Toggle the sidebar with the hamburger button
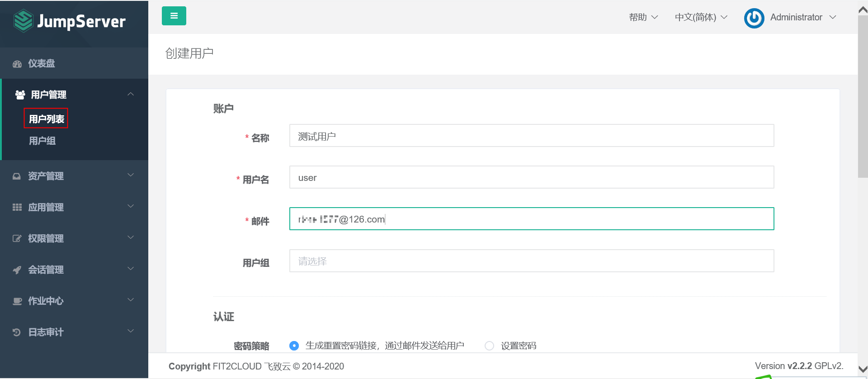Screen dimensions: 868x379 tap(174, 16)
